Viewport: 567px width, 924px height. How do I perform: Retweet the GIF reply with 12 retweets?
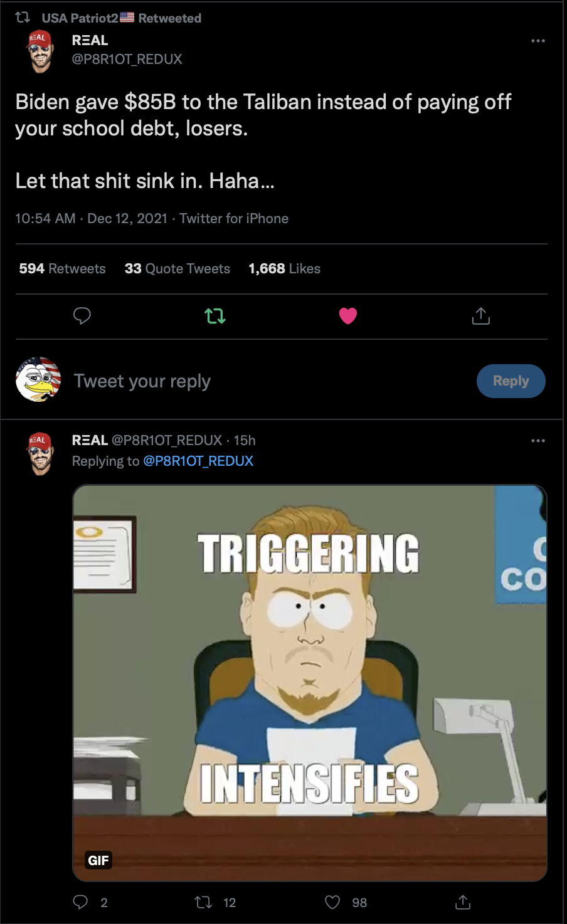(203, 902)
